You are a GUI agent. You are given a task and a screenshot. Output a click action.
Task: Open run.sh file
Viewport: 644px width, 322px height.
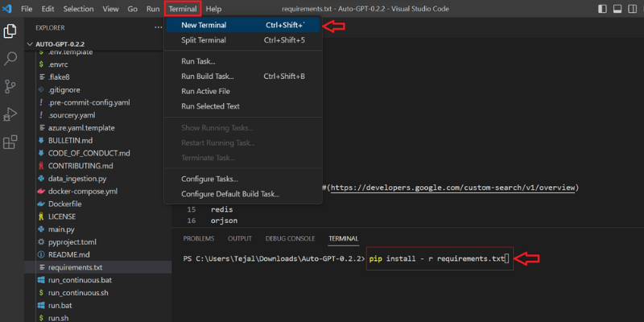pos(58,318)
